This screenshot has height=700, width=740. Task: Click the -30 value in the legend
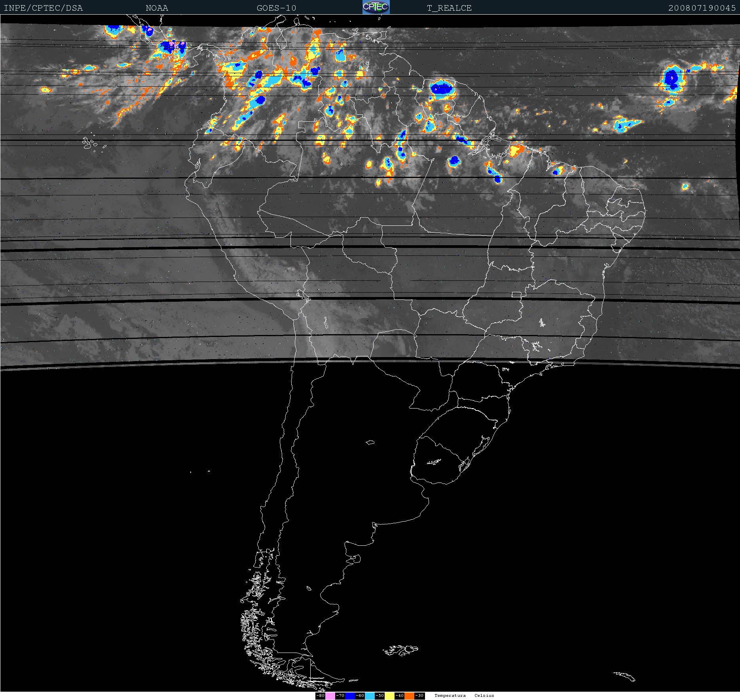[x=419, y=696]
